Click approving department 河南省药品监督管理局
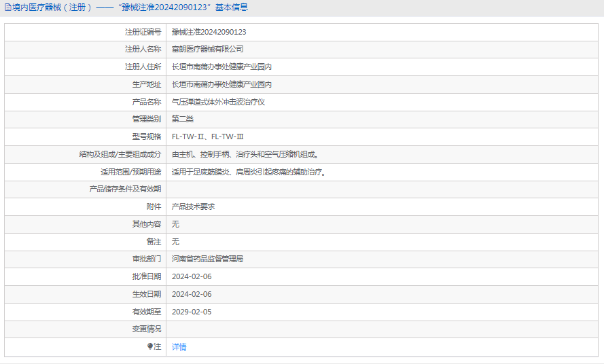This screenshot has height=364, width=604. (x=208, y=259)
